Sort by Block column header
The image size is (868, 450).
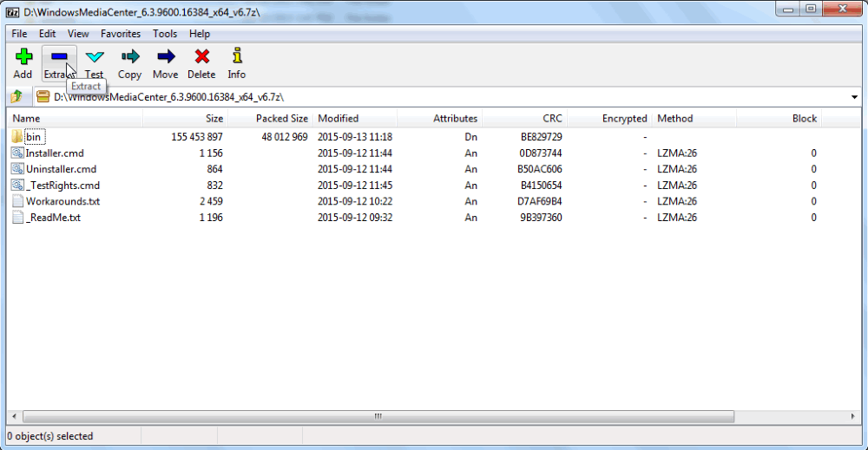(x=779, y=118)
